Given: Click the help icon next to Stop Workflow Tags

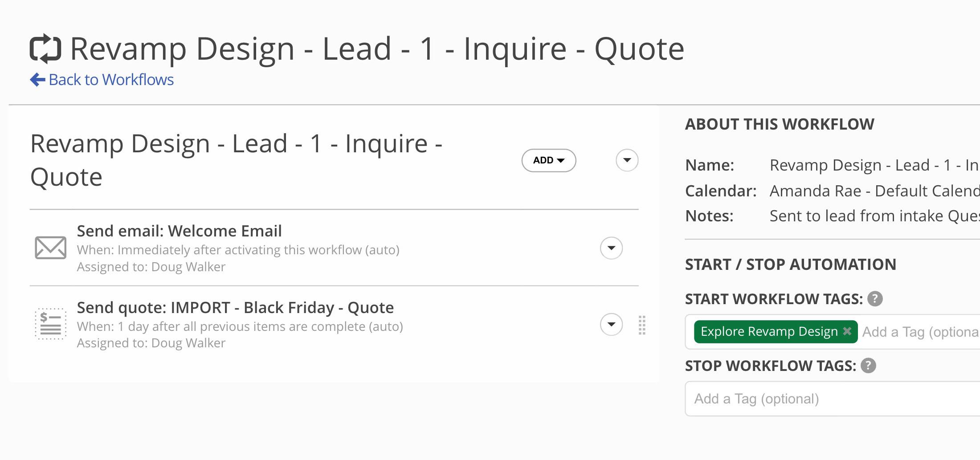Looking at the screenshot, I should (868, 366).
